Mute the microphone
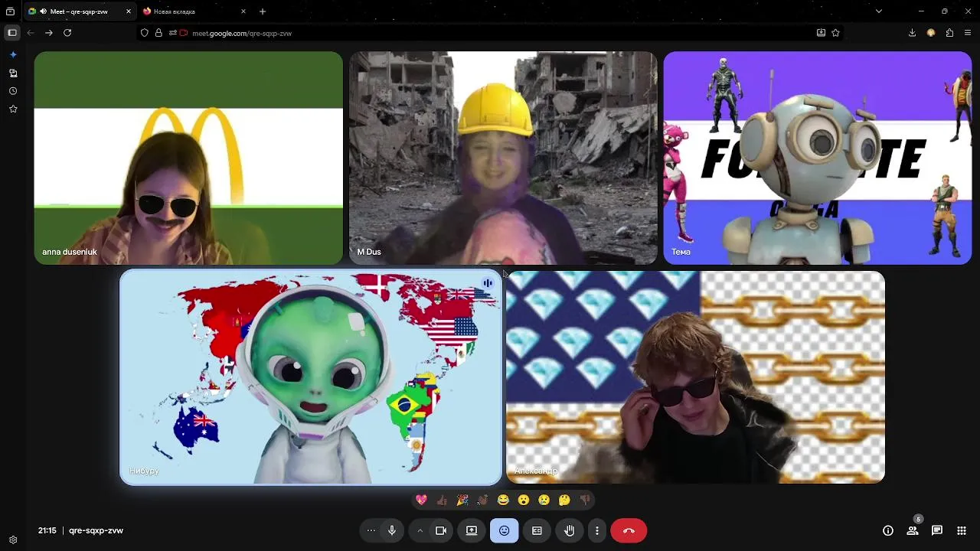This screenshot has width=980, height=551. point(392,530)
